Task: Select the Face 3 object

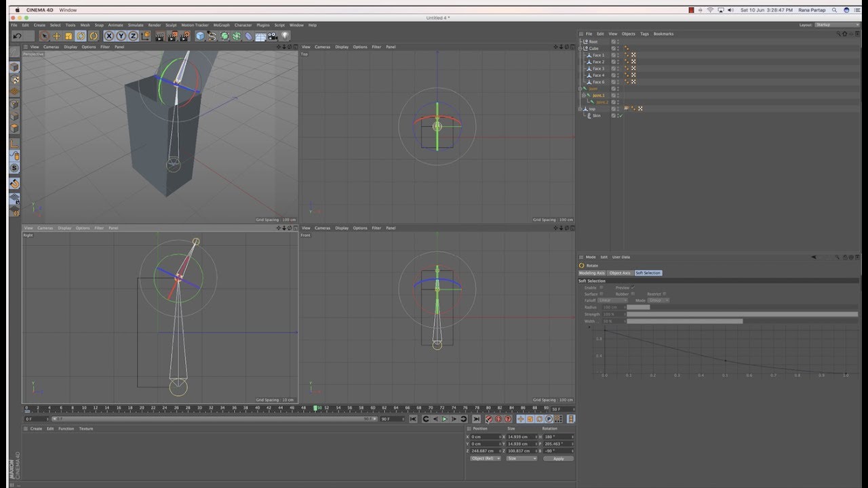Action: pos(598,68)
